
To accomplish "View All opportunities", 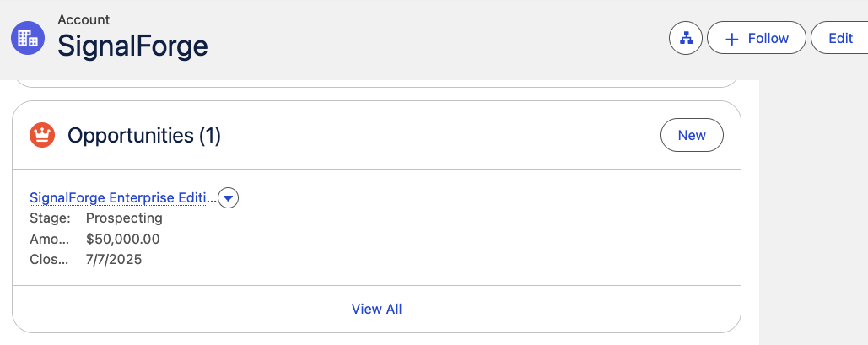I will coord(376,309).
